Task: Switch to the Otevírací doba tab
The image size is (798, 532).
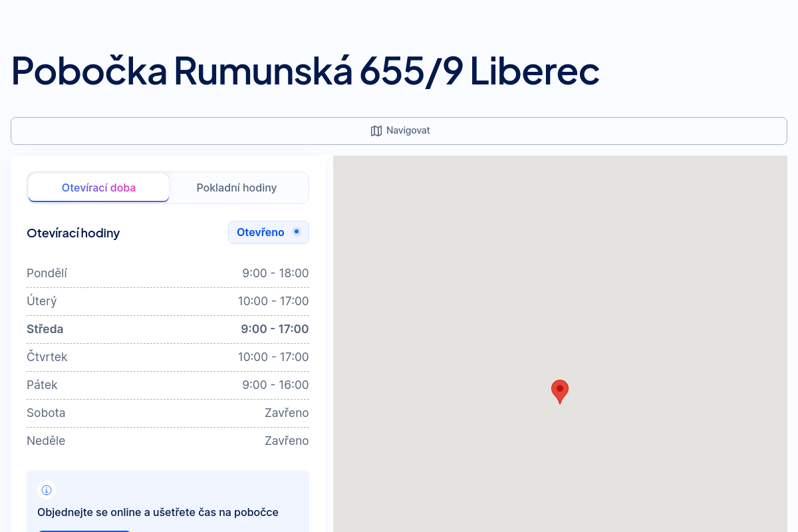Action: 98,188
